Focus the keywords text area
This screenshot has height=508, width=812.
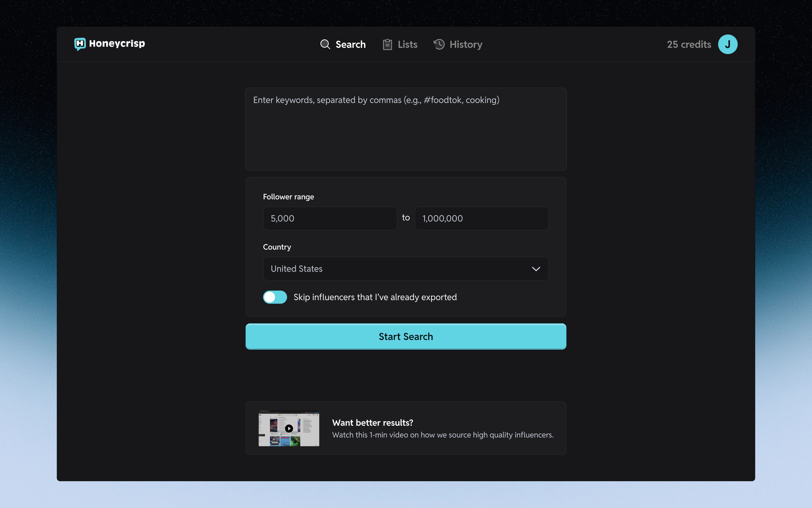pos(406,129)
